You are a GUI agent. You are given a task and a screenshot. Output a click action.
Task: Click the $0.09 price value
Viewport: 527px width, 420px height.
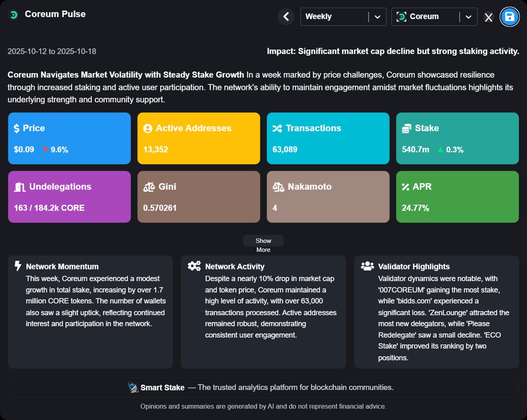[24, 150]
